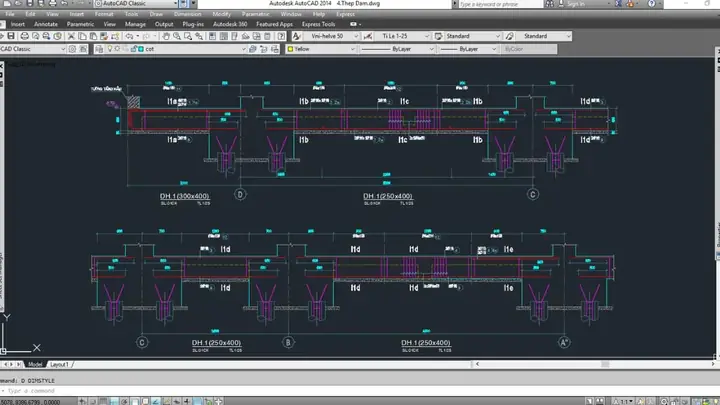The width and height of the screenshot is (720, 405).
Task: Select the Zoom Window tool
Action: click(x=188, y=36)
